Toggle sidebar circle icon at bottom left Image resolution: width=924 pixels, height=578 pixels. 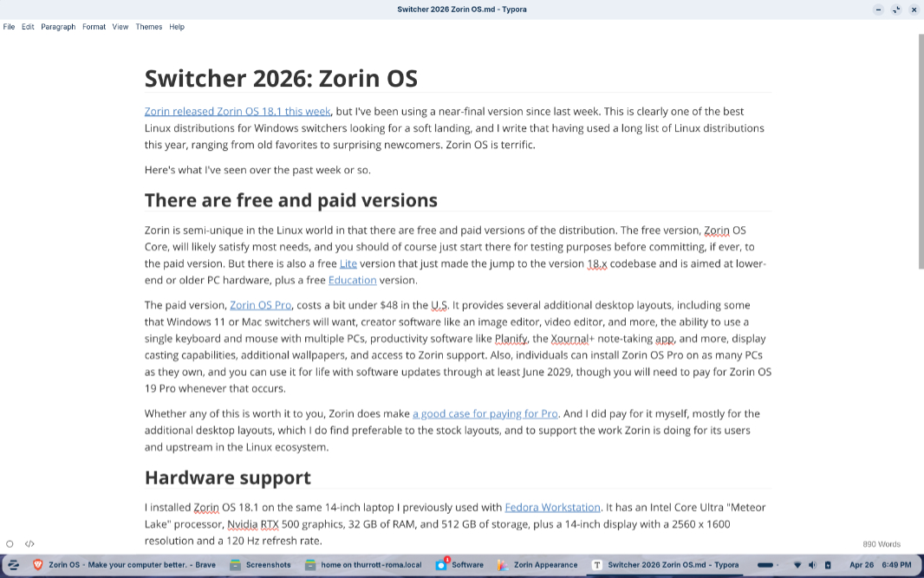(10, 544)
